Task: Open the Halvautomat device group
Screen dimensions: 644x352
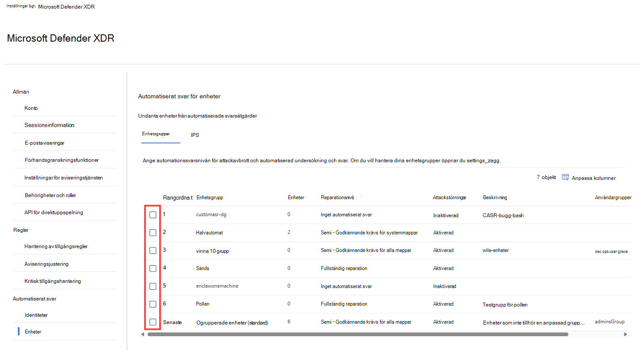Action: click(209, 233)
